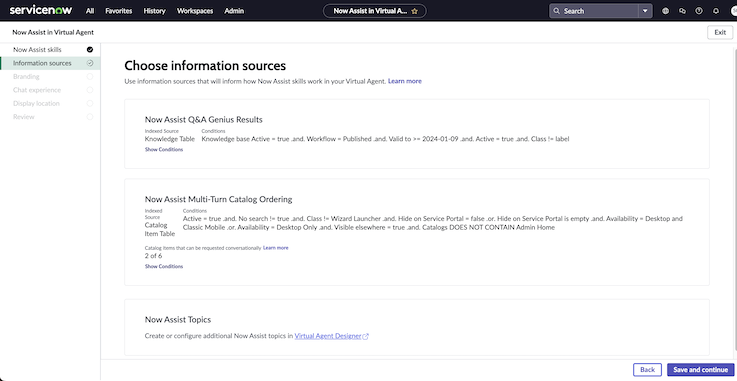Select the Review step
The width and height of the screenshot is (737, 381).
[50, 117]
